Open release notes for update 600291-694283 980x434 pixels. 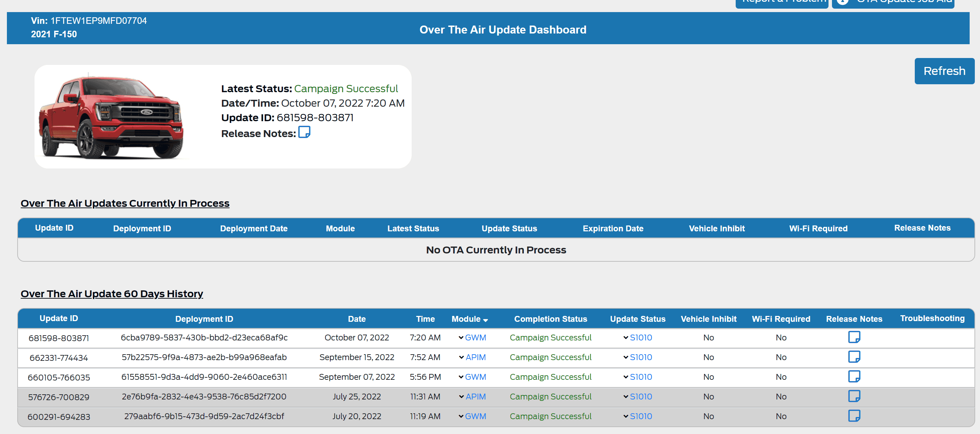coord(854,416)
